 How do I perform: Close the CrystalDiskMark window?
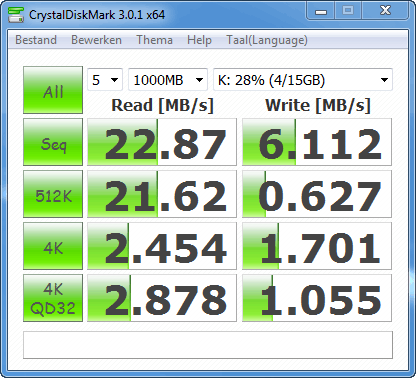click(385, 11)
